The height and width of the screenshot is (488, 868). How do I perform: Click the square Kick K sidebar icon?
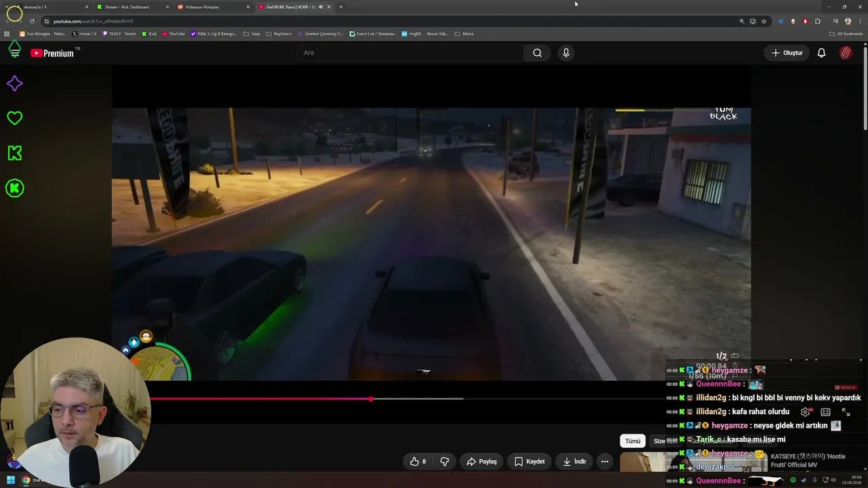(14, 153)
